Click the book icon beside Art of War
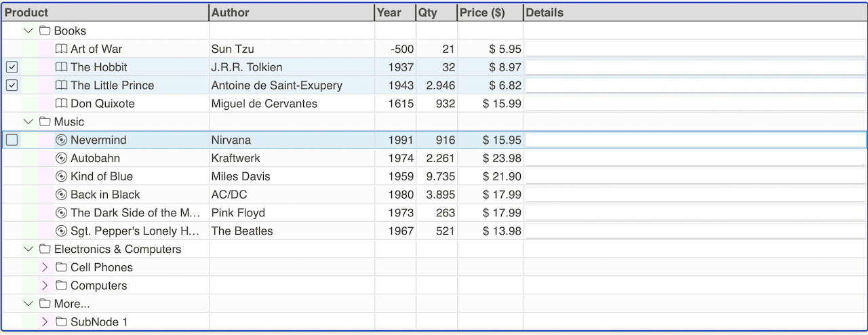 pos(61,49)
